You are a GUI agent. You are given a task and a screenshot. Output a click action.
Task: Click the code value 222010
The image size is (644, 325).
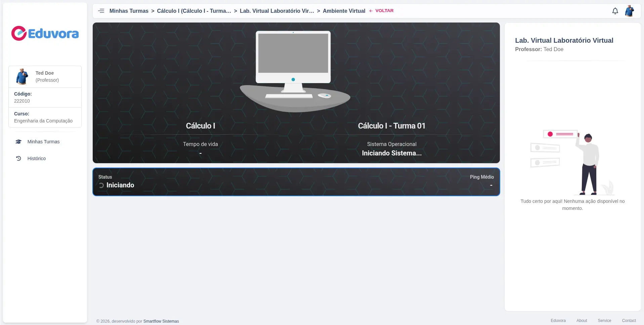click(22, 101)
